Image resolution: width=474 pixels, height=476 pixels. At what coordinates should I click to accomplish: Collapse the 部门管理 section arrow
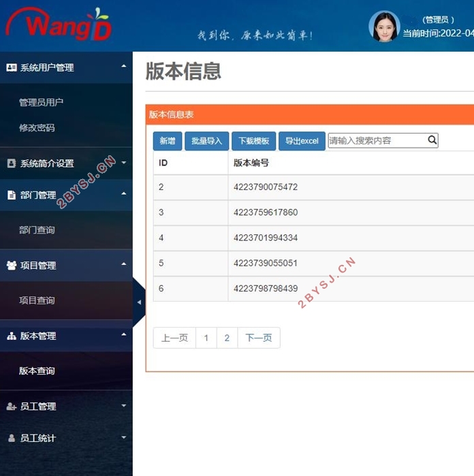[123, 193]
